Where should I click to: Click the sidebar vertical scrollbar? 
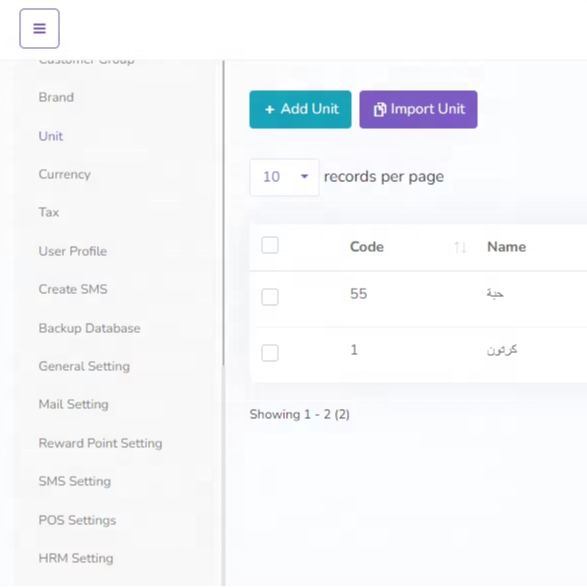coord(223,213)
